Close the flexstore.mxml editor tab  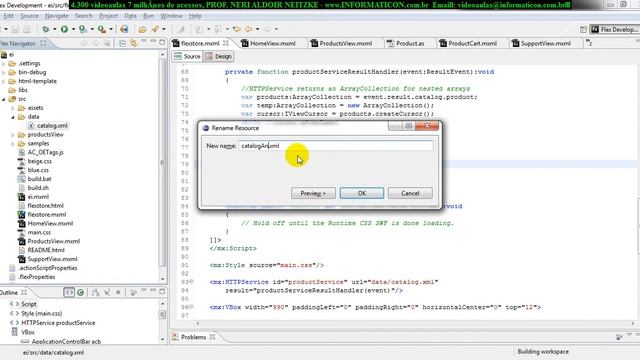[226, 43]
